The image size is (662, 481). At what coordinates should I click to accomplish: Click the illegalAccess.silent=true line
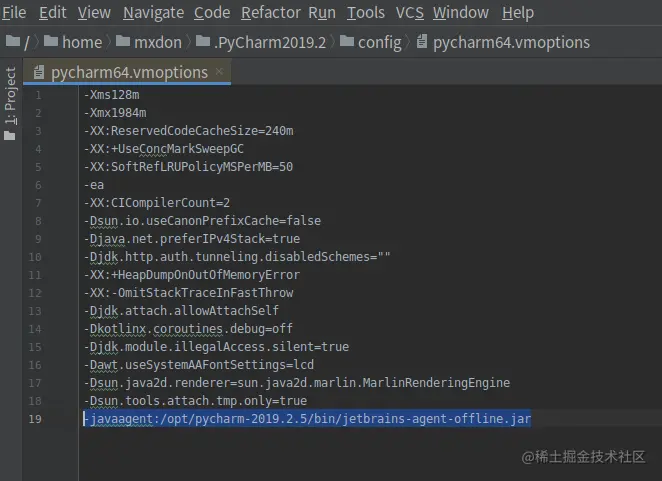point(216,347)
